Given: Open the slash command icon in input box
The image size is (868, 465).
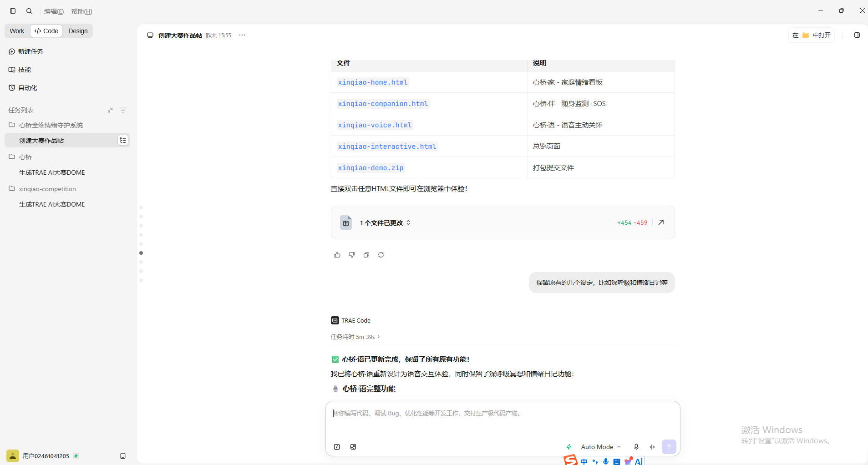Looking at the screenshot, I should tap(337, 447).
